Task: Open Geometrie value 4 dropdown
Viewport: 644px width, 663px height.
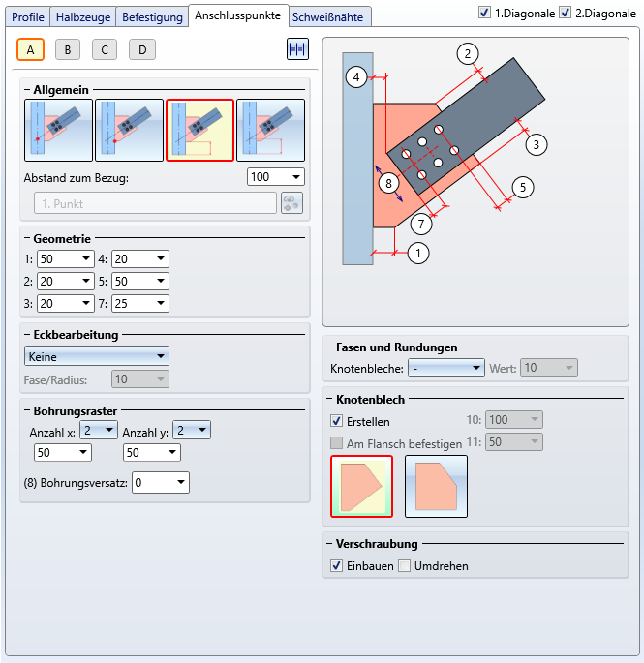Action: click(x=140, y=258)
